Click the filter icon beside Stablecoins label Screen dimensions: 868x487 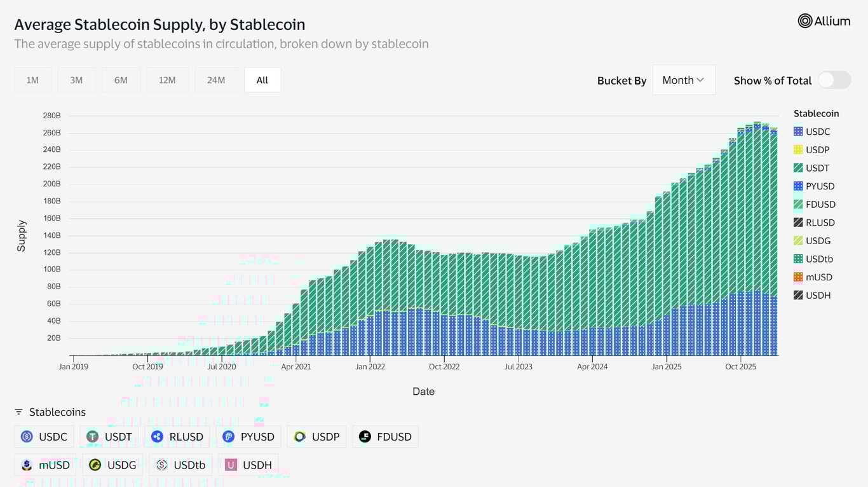click(18, 412)
